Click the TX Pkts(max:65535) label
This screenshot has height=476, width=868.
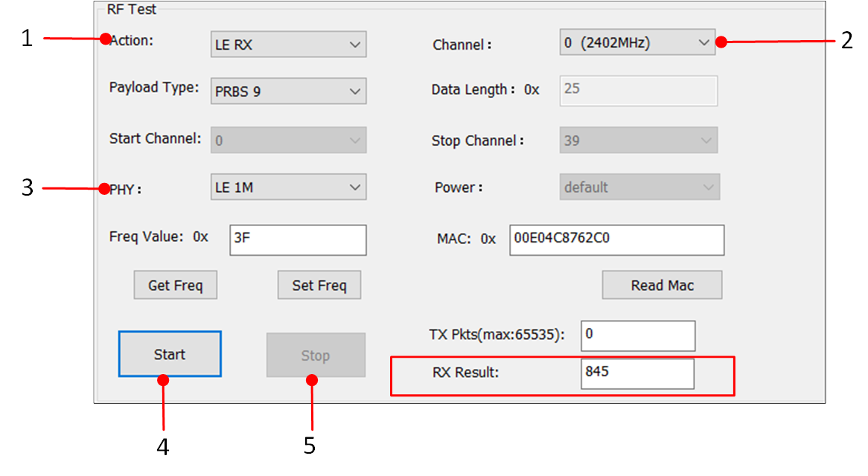pos(497,335)
